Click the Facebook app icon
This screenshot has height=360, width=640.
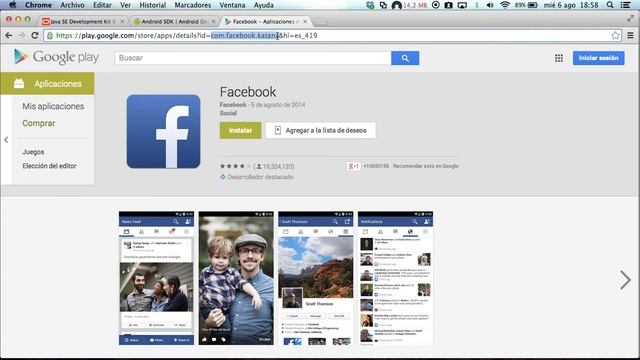point(163,131)
